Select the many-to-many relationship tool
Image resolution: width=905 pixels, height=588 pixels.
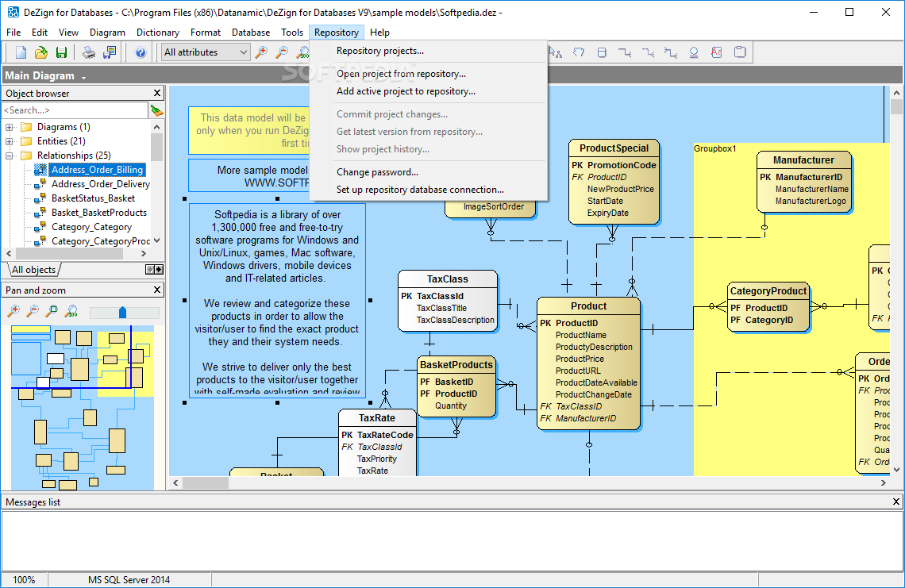point(671,52)
